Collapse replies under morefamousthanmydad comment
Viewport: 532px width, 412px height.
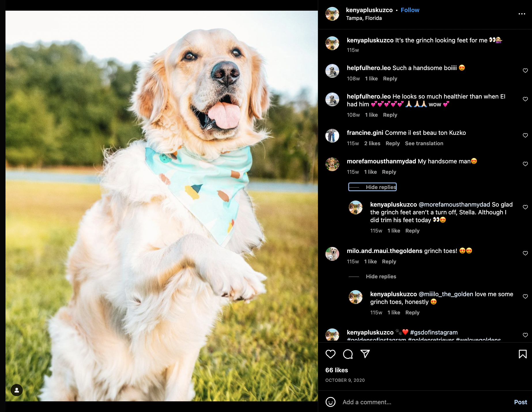[372, 187]
